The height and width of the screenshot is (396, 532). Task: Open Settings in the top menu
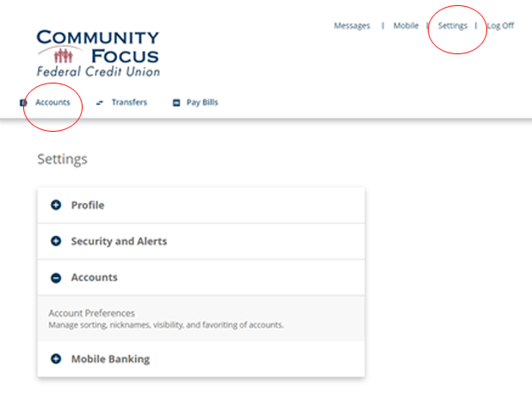click(x=453, y=26)
